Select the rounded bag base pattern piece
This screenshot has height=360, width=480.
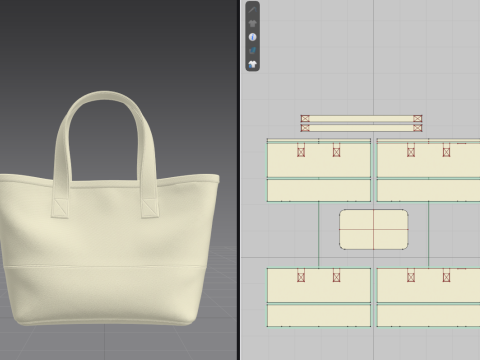click(374, 229)
